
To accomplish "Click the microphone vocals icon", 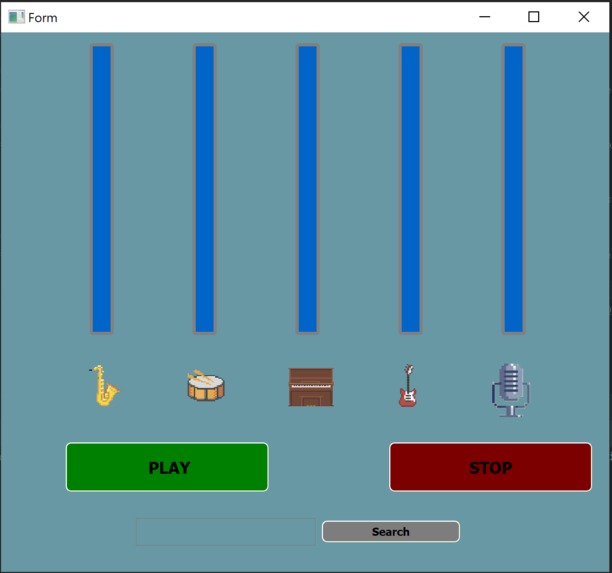I will click(x=511, y=390).
